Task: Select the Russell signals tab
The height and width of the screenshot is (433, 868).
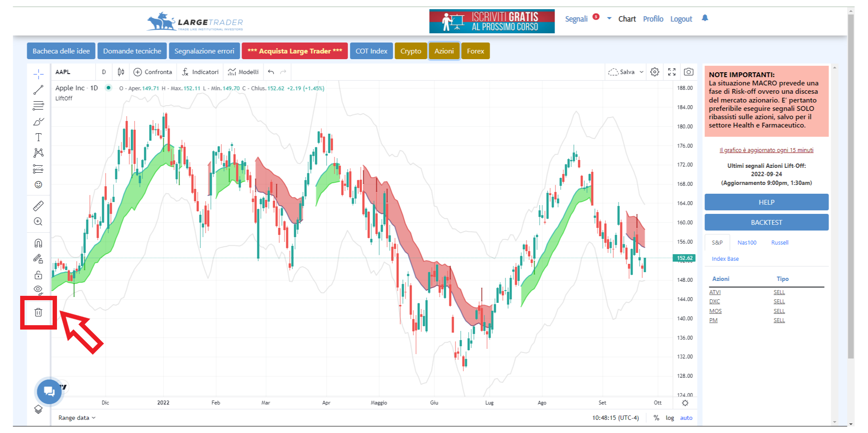Action: 779,242
